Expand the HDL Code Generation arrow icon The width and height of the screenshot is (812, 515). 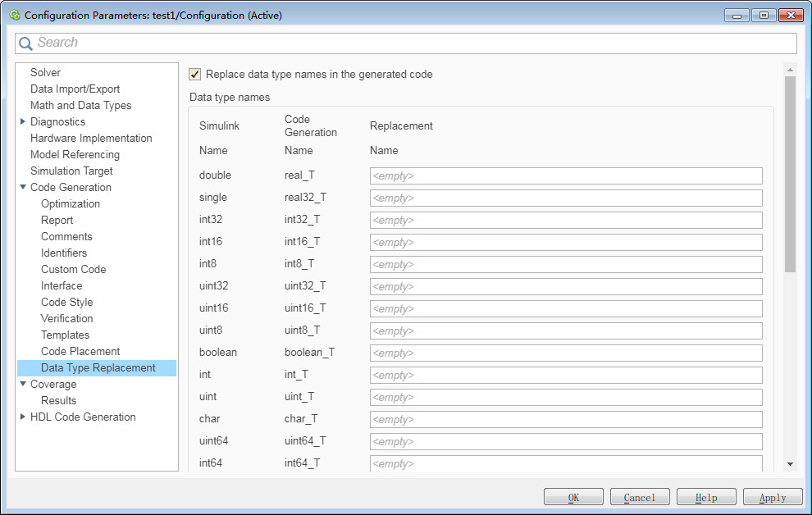(x=24, y=417)
